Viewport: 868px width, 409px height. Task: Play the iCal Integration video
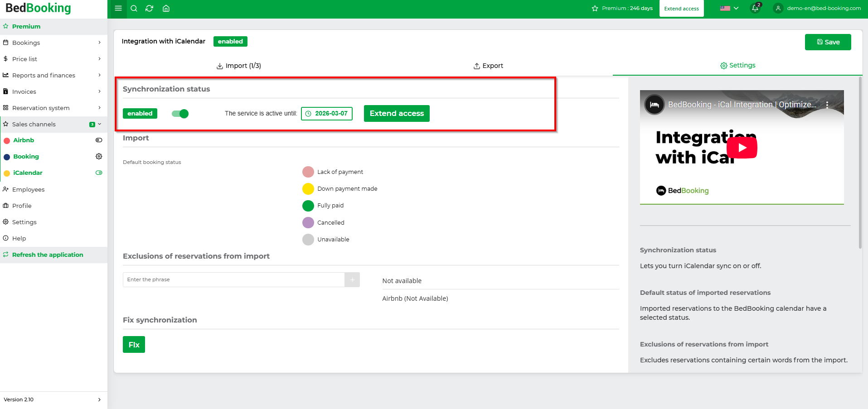742,148
